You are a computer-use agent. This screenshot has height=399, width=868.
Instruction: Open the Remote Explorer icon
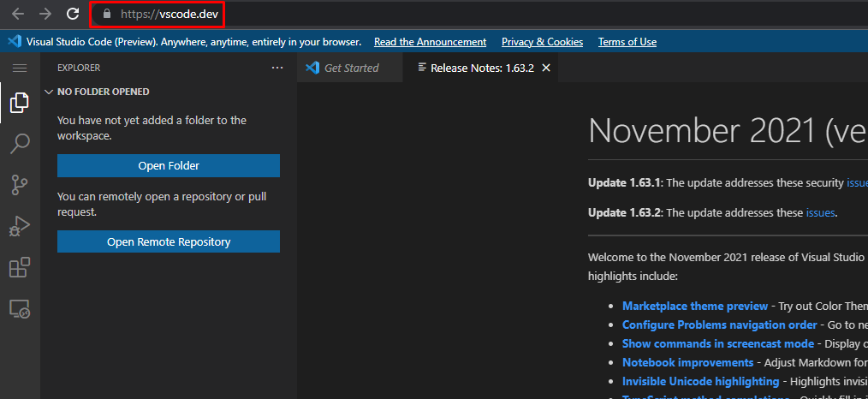19,309
